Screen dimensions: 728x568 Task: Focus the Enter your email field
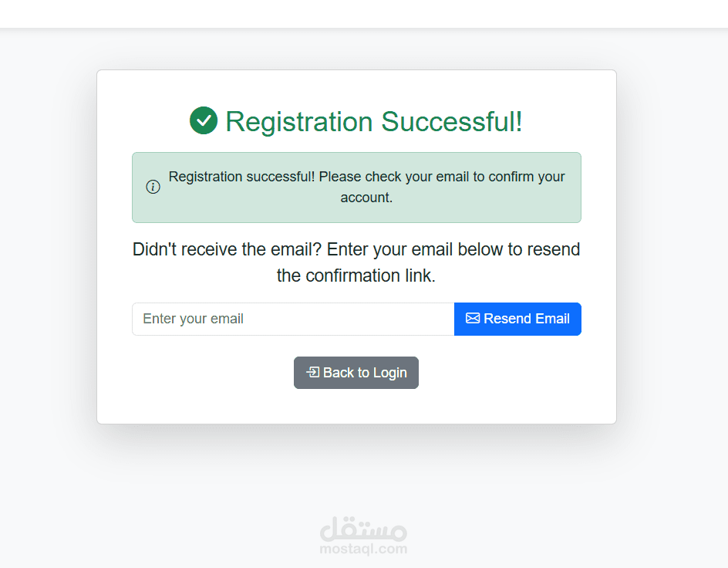pos(293,319)
